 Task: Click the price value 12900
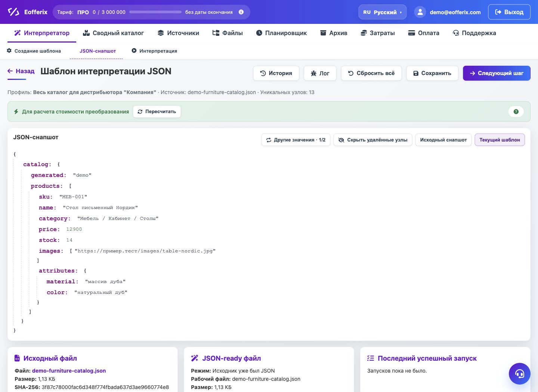tap(74, 229)
